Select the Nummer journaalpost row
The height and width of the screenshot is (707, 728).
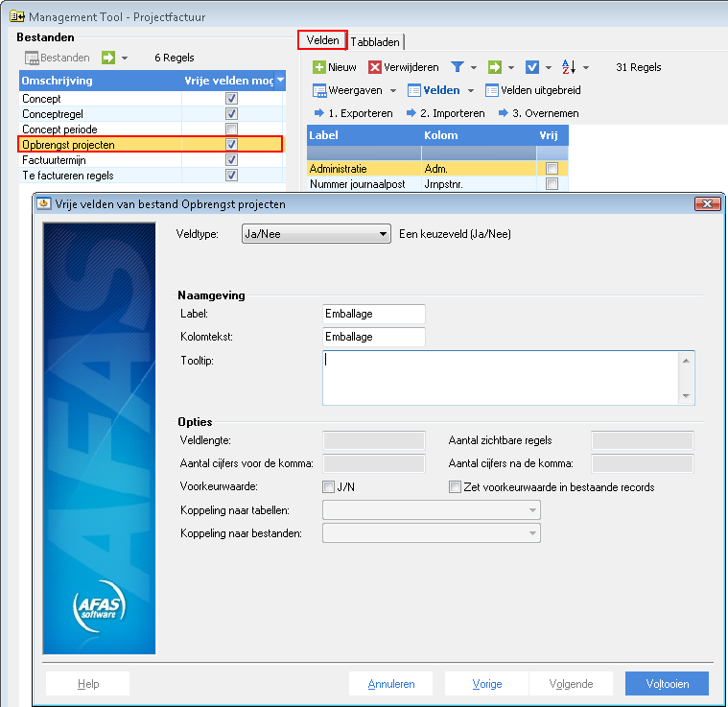tap(436, 184)
